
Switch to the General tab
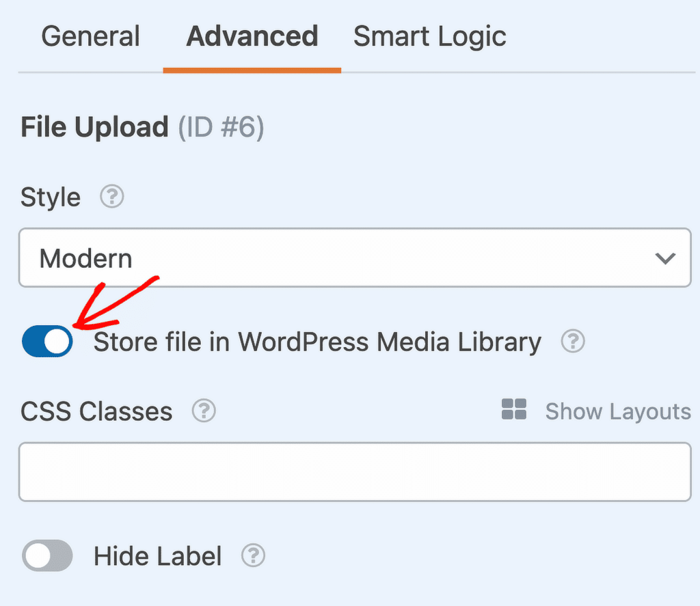point(90,36)
